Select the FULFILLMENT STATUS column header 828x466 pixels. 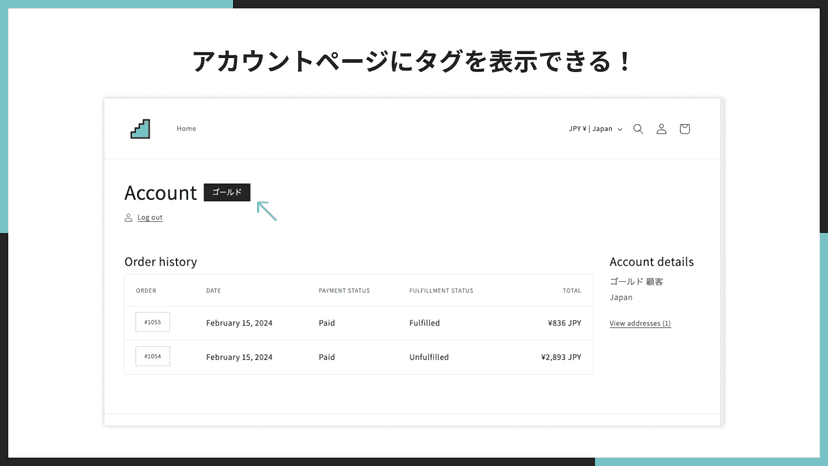pos(441,291)
